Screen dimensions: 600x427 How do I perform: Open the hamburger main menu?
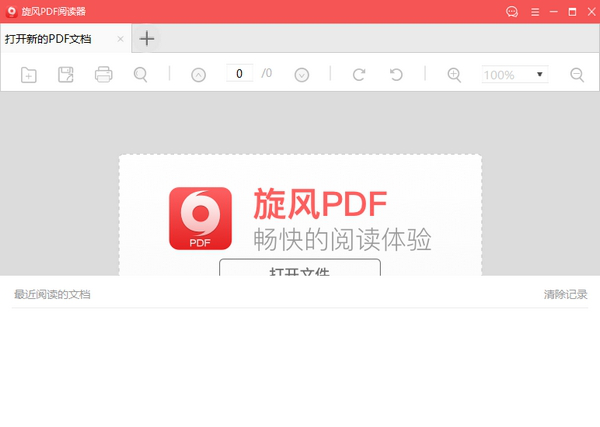coord(535,12)
